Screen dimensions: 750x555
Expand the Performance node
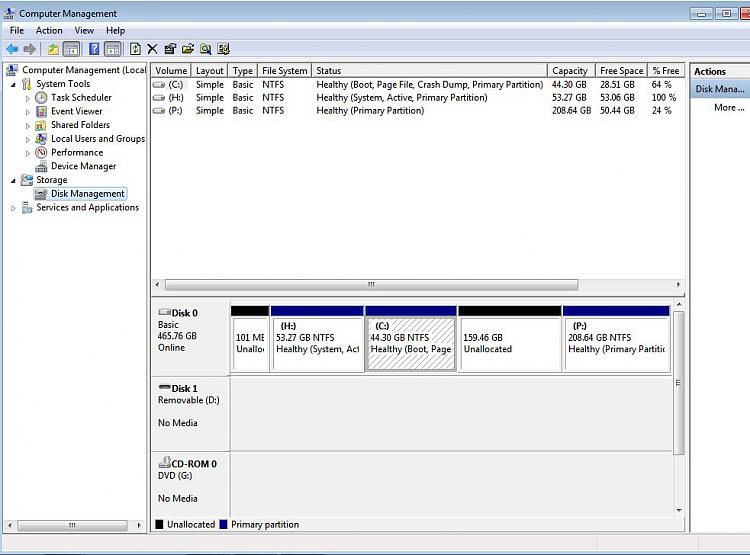tap(28, 154)
